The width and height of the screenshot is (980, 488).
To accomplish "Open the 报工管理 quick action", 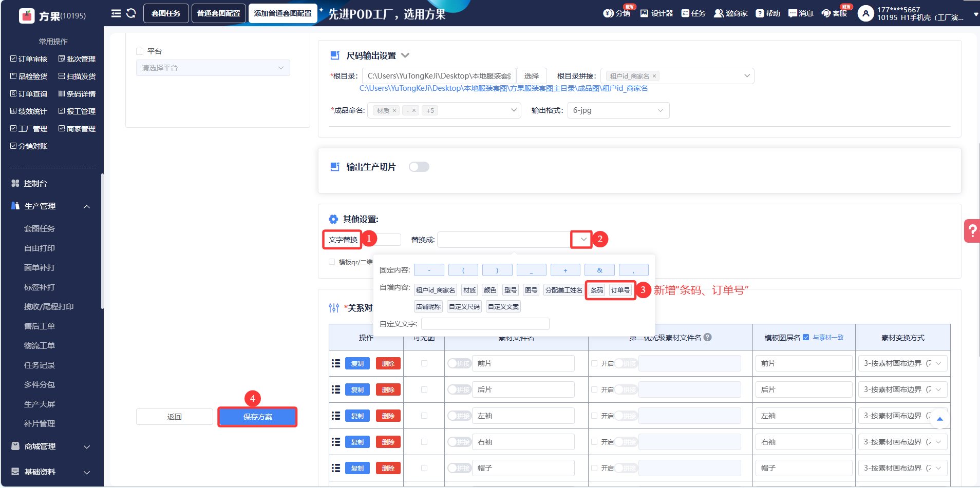I will (x=77, y=111).
